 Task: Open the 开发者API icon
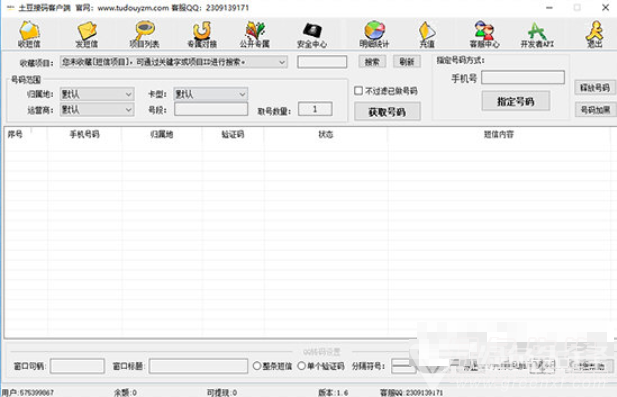click(537, 34)
